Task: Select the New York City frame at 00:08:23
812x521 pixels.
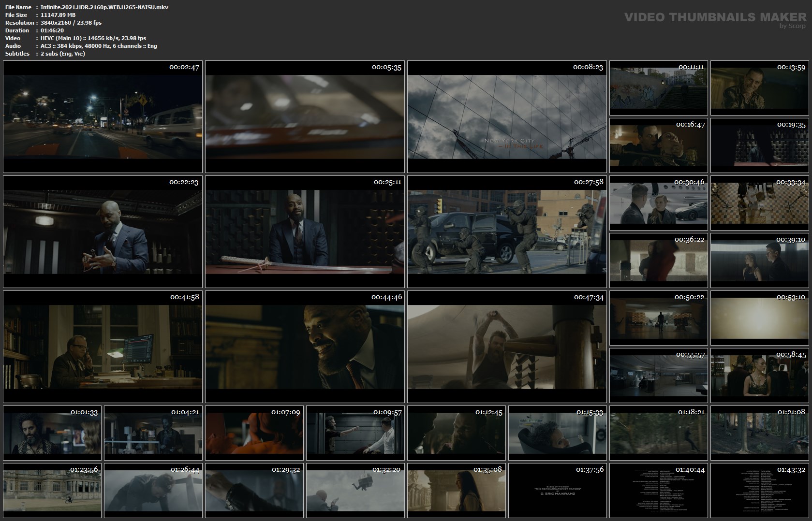Action: coord(507,117)
